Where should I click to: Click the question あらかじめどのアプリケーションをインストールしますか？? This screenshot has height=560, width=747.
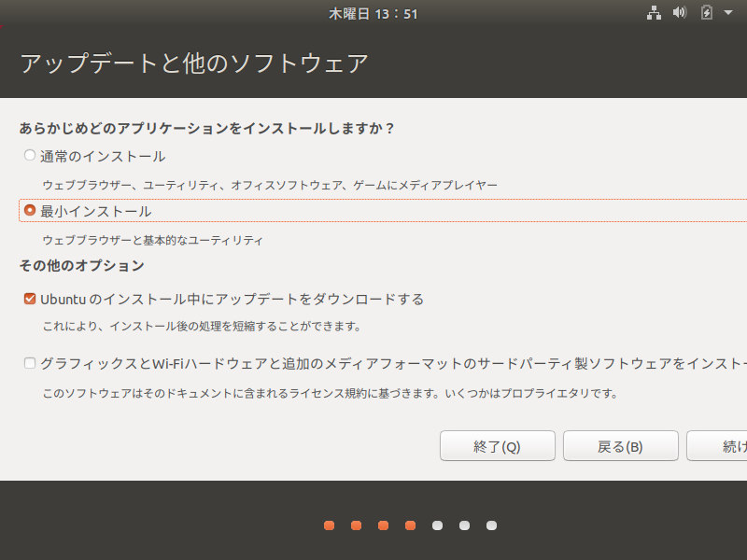(x=206, y=129)
